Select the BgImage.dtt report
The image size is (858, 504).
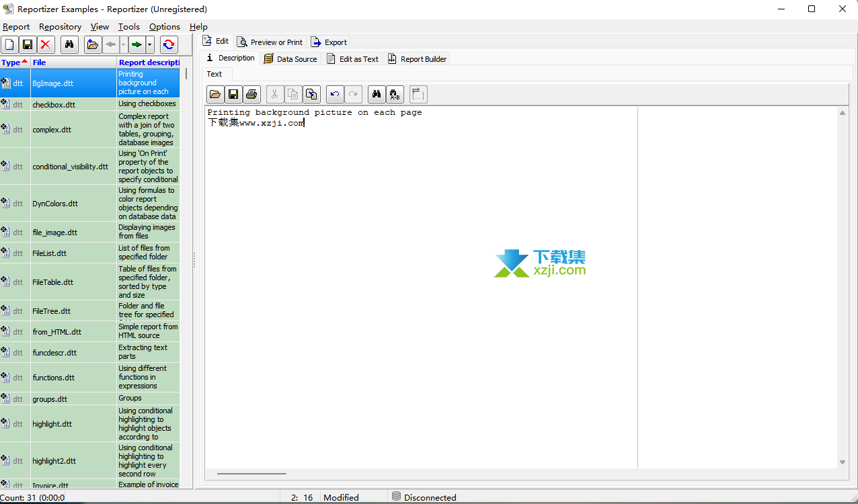90,83
